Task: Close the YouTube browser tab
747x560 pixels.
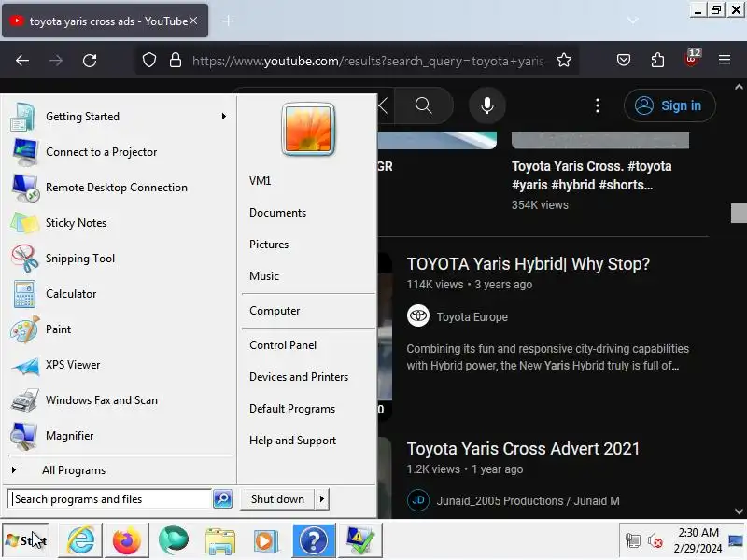Action: 193,21
